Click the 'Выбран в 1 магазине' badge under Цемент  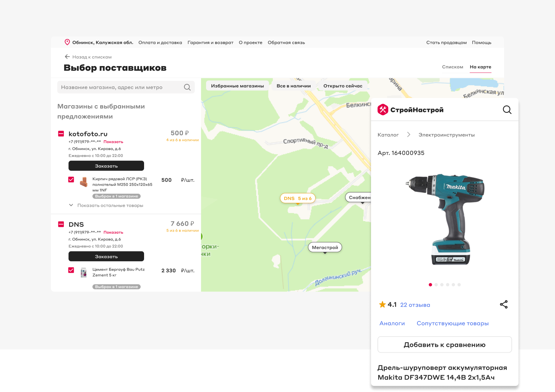point(116,287)
